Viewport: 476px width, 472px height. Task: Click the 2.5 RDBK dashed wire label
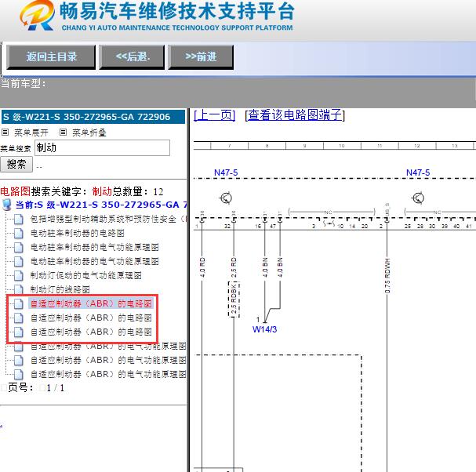click(x=234, y=300)
